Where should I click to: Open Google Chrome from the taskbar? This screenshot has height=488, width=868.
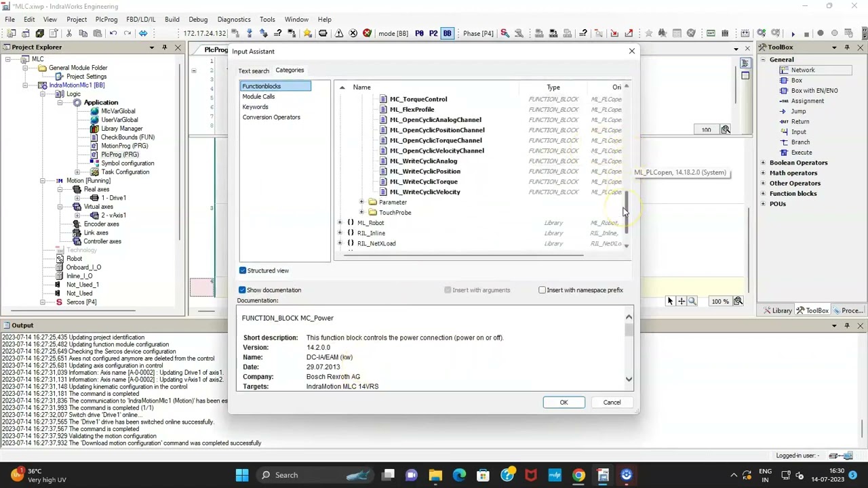coord(578,475)
